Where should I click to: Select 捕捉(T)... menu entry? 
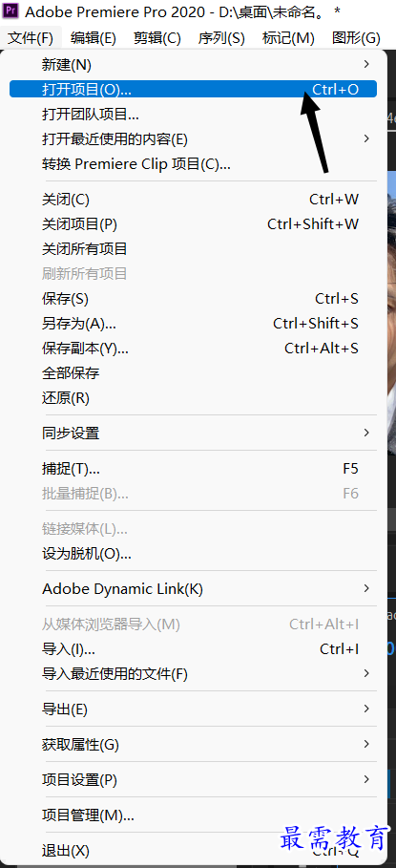click(x=193, y=469)
